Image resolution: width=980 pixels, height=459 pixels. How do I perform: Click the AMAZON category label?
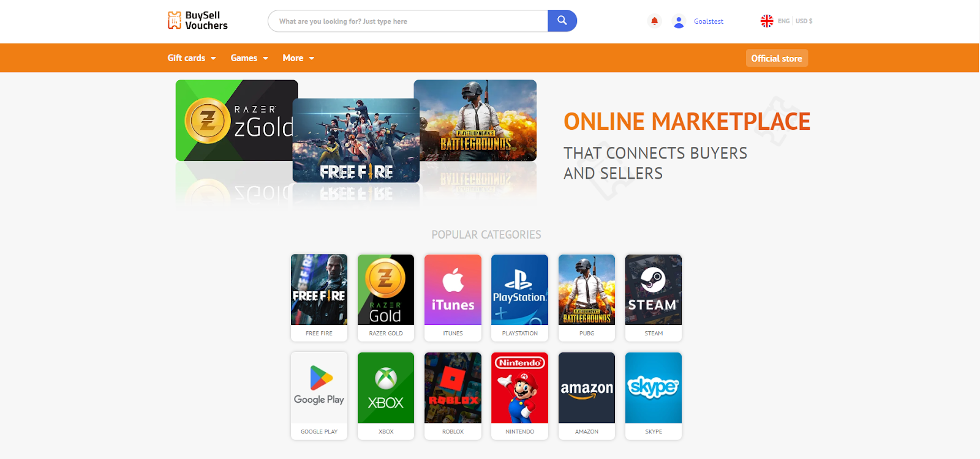click(x=587, y=431)
